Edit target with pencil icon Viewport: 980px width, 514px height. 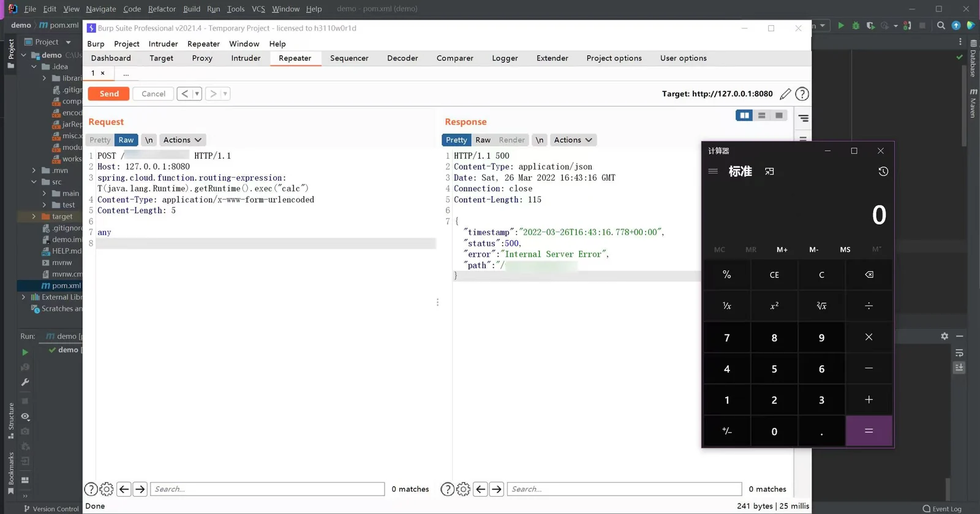(x=785, y=94)
